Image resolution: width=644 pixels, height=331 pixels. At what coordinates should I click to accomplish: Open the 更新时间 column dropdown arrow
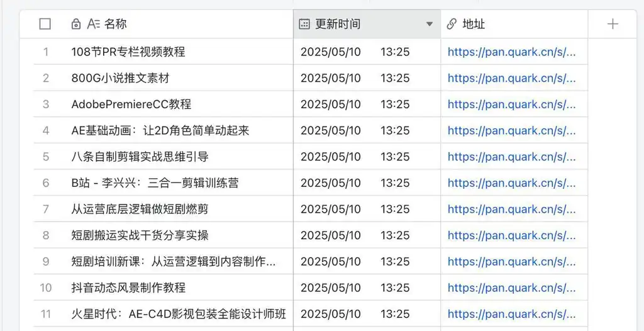tap(430, 25)
